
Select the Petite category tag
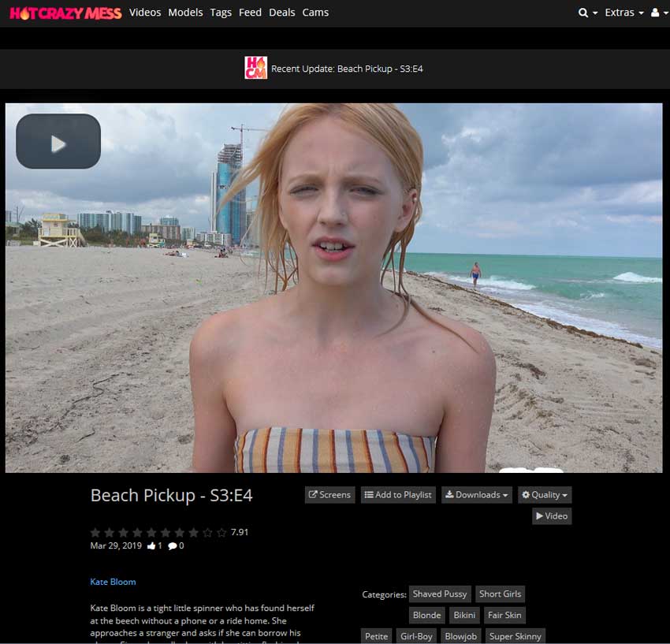[x=376, y=636]
